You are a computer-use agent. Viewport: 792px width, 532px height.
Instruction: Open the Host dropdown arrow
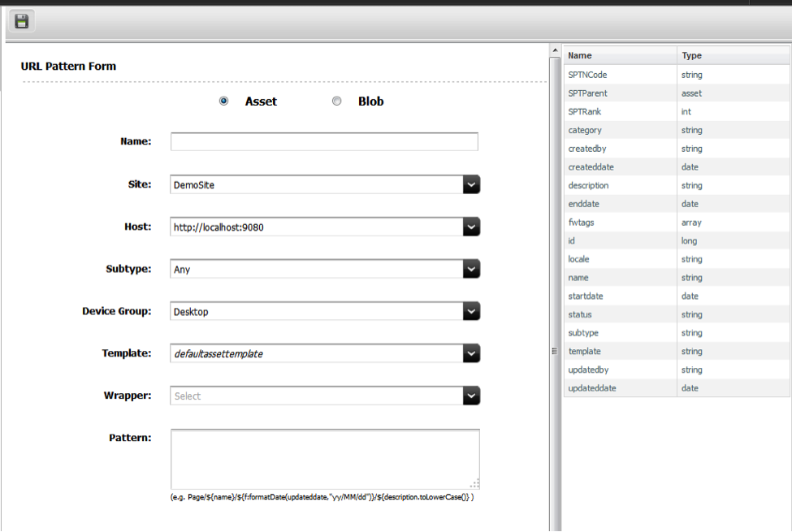[471, 227]
